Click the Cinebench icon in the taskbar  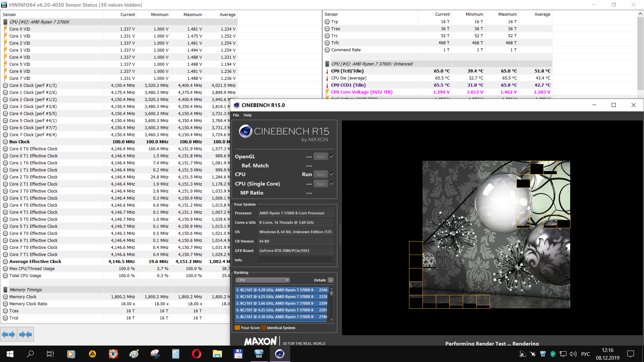(280, 354)
